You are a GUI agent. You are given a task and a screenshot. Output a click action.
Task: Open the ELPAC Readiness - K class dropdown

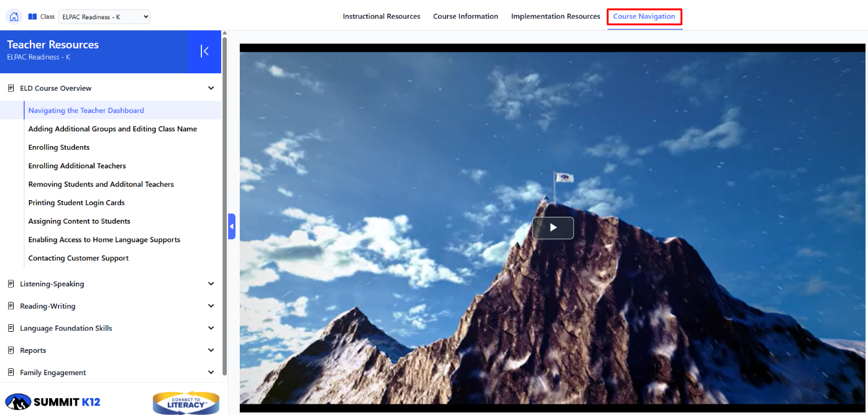(104, 17)
